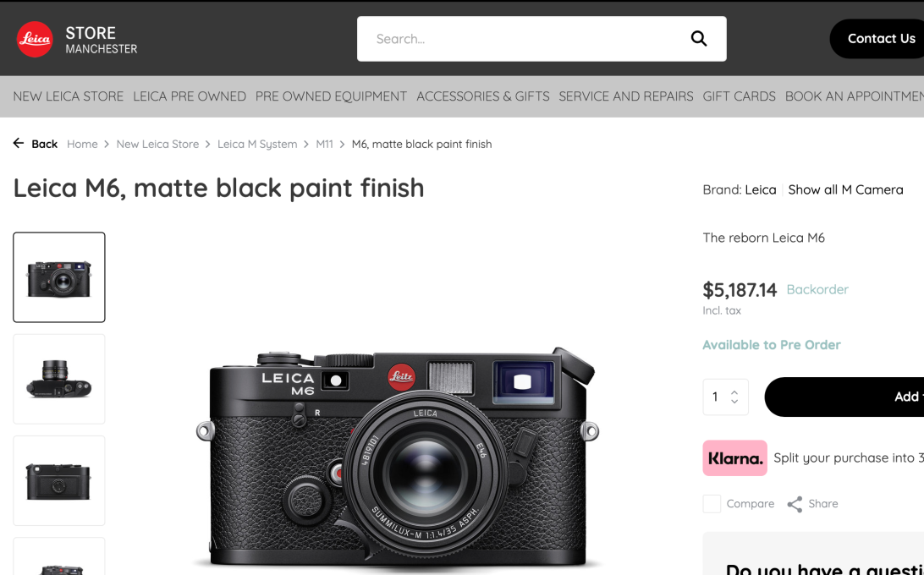
Task: Click Show all M Camera link
Action: click(x=845, y=189)
